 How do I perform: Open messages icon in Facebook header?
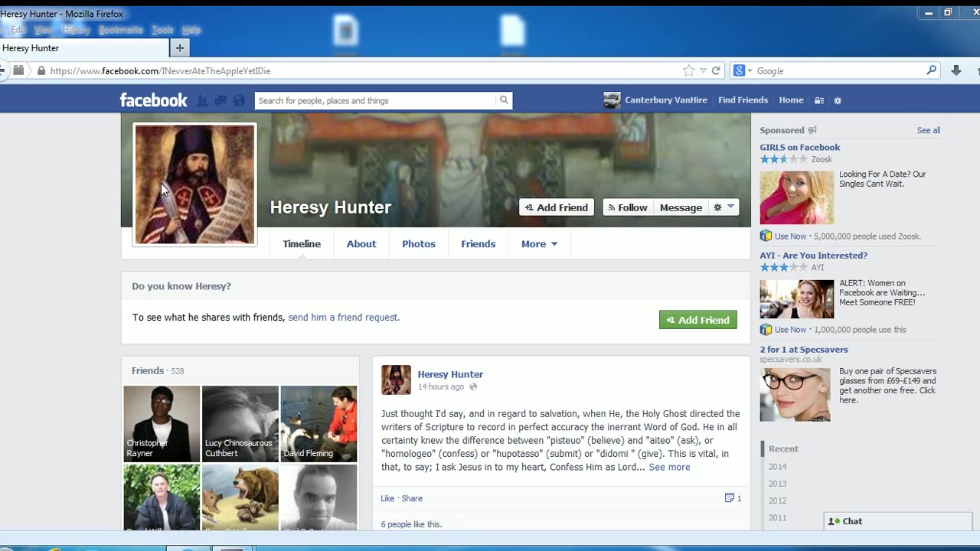coord(220,100)
